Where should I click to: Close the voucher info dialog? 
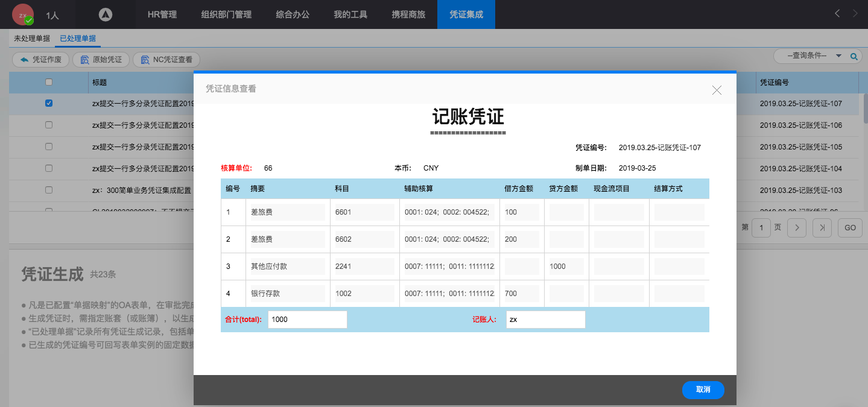point(717,90)
